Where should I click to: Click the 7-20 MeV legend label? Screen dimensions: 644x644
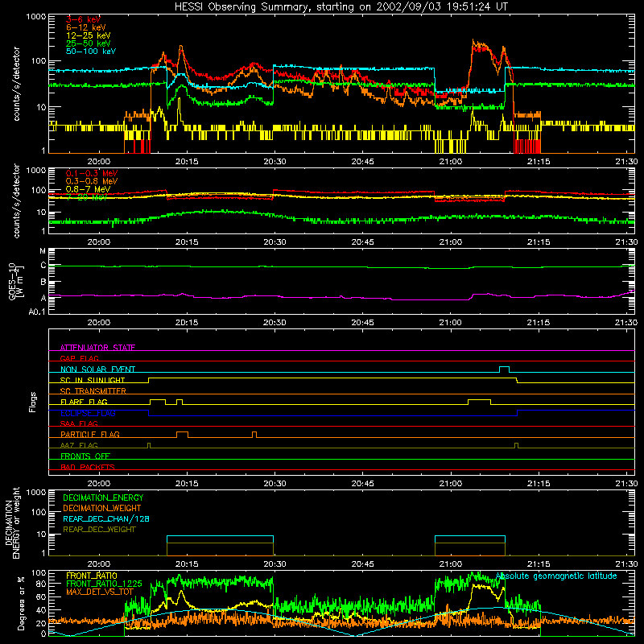(87, 197)
